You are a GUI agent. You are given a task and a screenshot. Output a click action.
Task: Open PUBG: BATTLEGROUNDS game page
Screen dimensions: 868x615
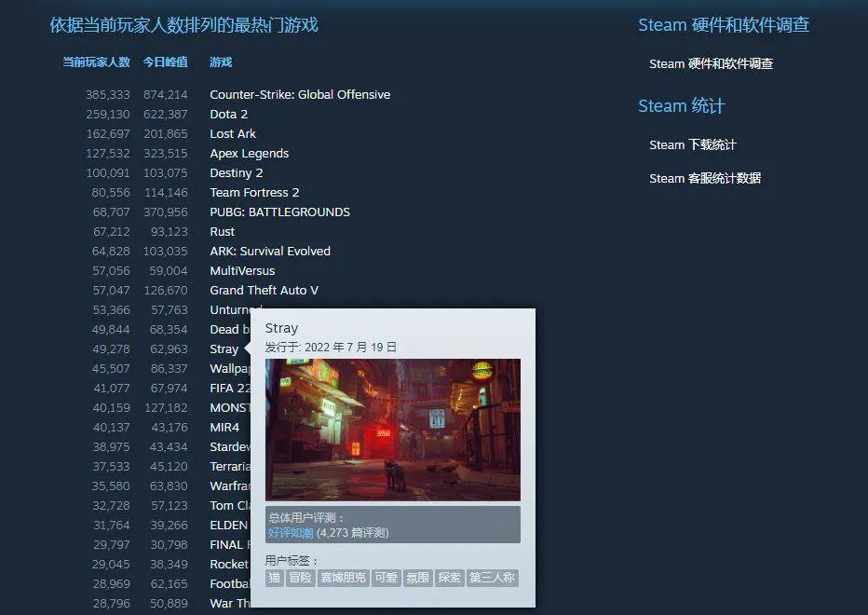279,212
